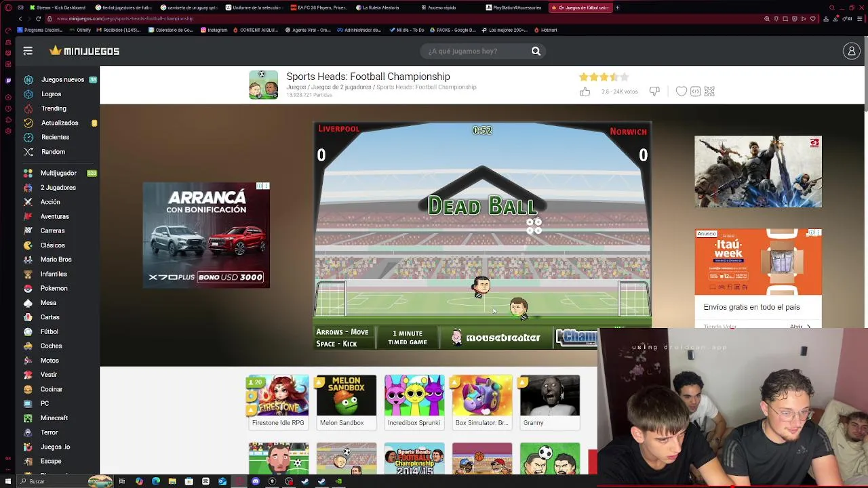
Task: Switch the game to fullscreen with the expand icon
Action: 709,91
